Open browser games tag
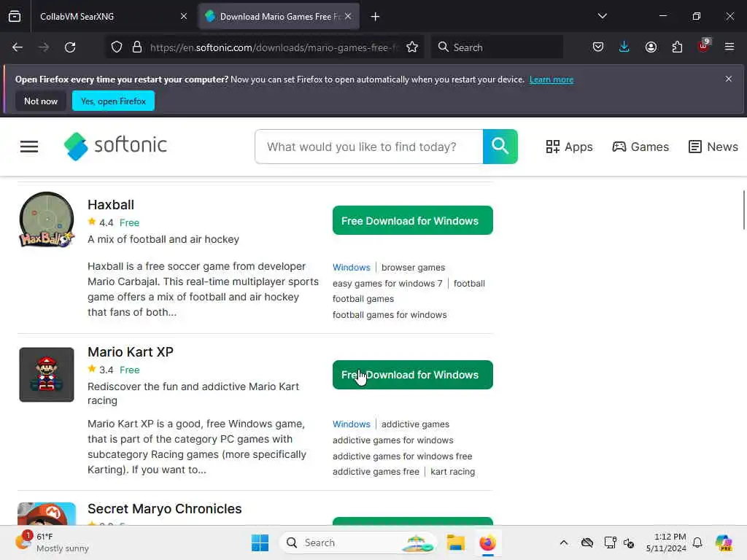Image resolution: width=747 pixels, height=560 pixels. (x=413, y=268)
